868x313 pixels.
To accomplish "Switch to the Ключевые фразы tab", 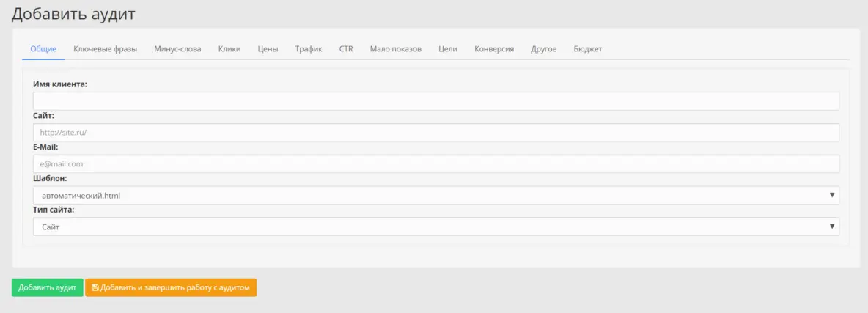I will point(105,49).
